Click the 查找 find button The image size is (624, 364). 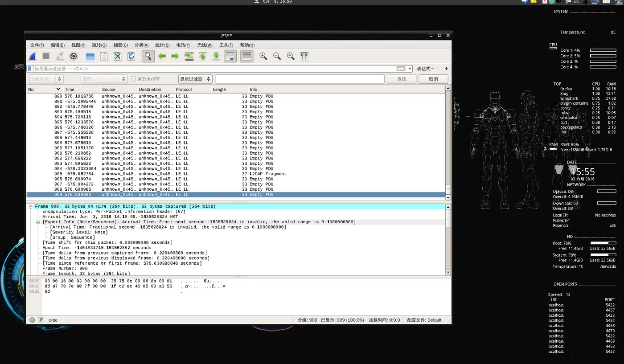(x=402, y=79)
